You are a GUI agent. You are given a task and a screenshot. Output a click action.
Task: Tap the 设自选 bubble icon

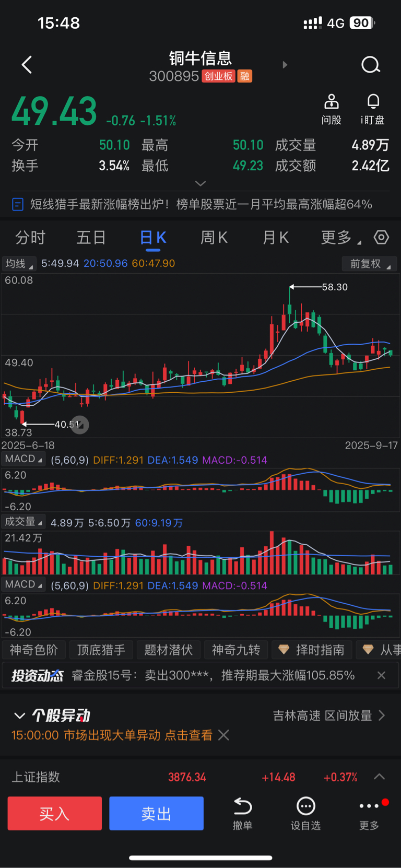click(x=306, y=806)
